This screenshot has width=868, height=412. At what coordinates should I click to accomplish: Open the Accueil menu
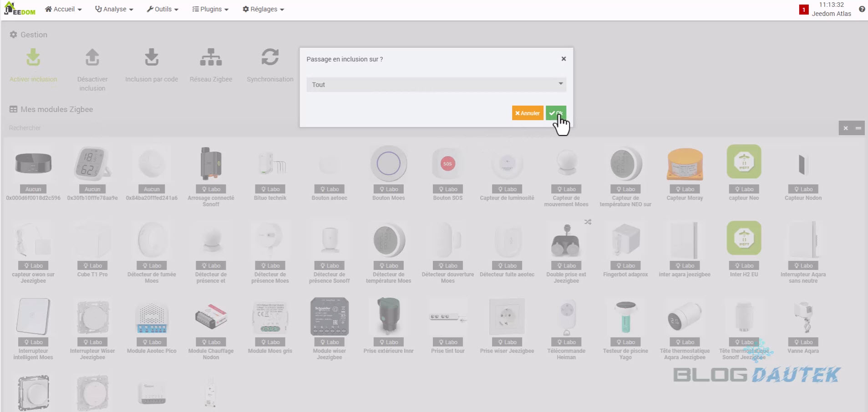click(63, 9)
